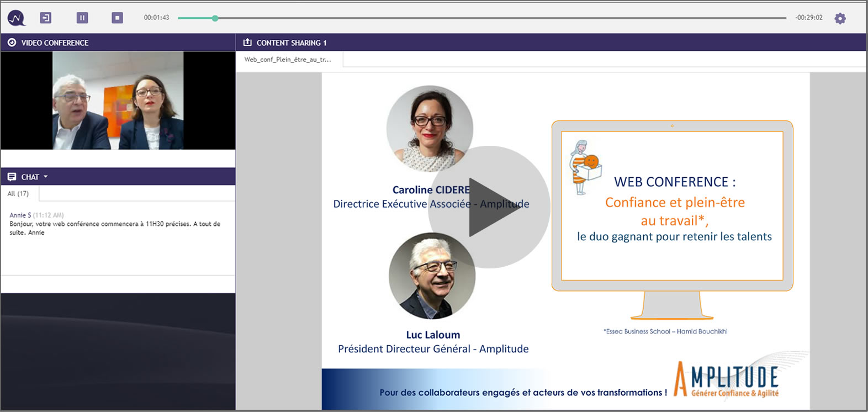Pause the recording playback

[x=82, y=18]
